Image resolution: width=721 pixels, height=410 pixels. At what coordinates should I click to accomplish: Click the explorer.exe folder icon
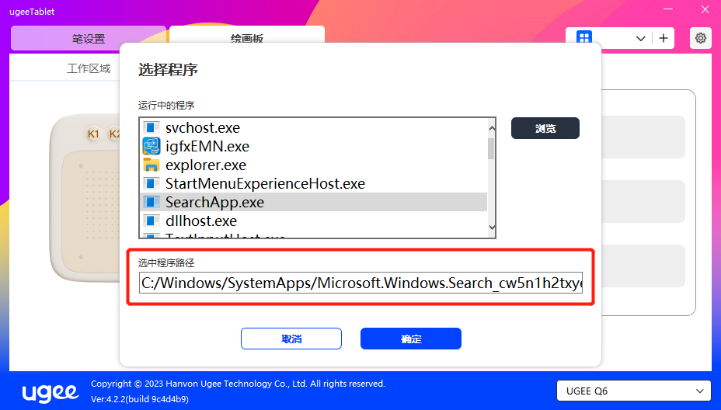(151, 165)
